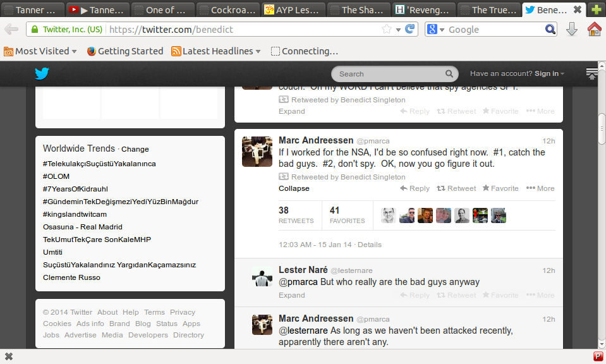This screenshot has height=364, width=606.
Task: Click the vertical scrollbar thumb
Action: [x=602, y=129]
